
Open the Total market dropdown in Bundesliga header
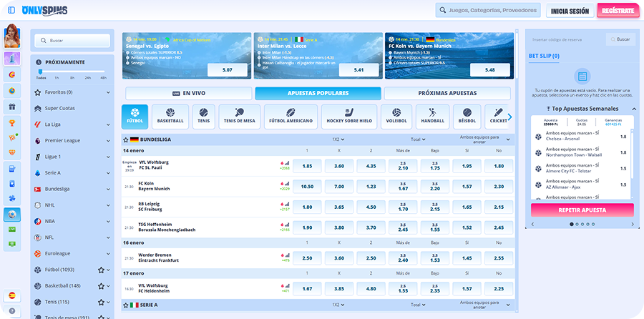(x=418, y=139)
